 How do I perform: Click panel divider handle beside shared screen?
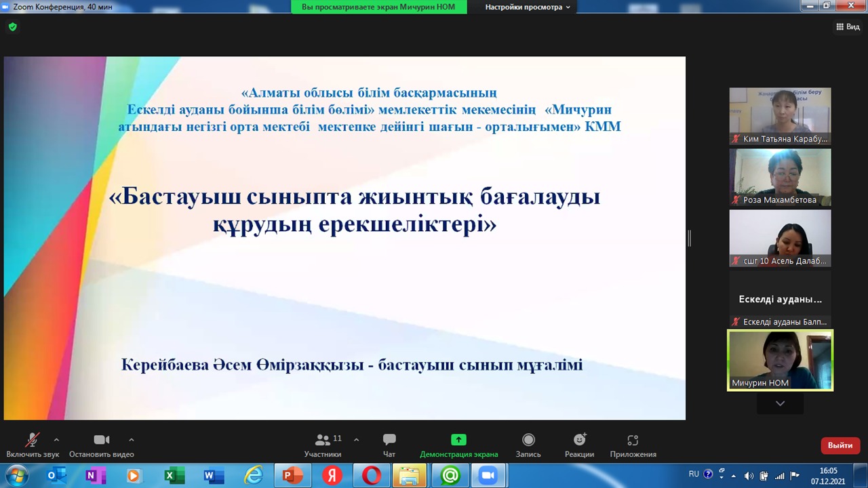689,238
